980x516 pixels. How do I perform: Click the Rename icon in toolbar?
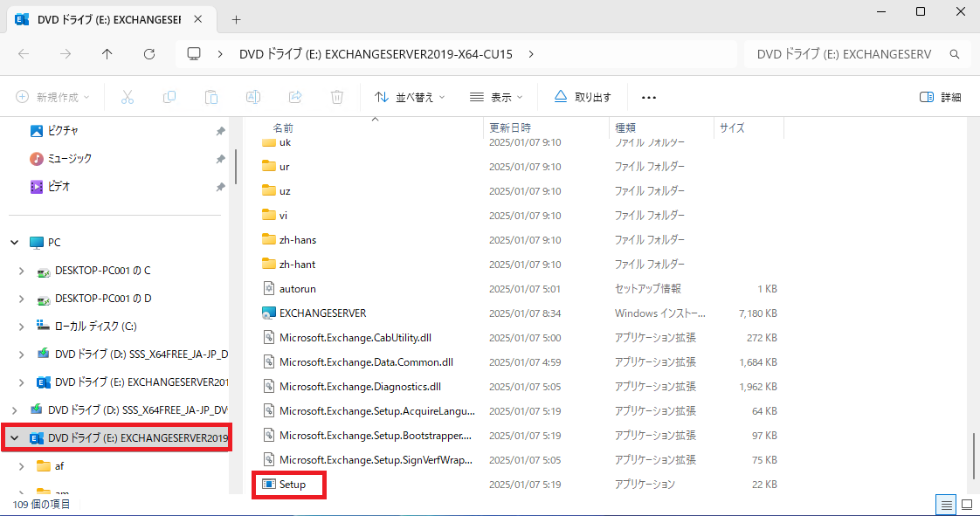tap(253, 97)
